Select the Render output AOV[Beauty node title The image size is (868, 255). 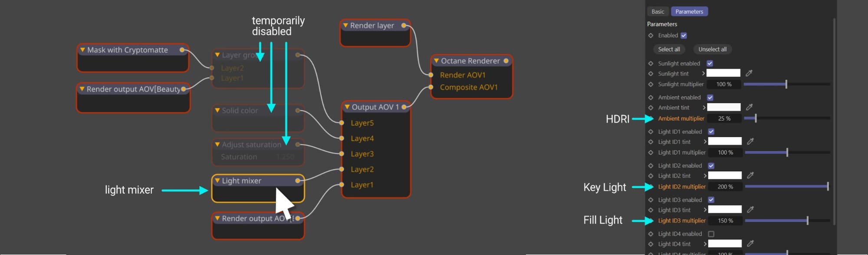coord(133,89)
